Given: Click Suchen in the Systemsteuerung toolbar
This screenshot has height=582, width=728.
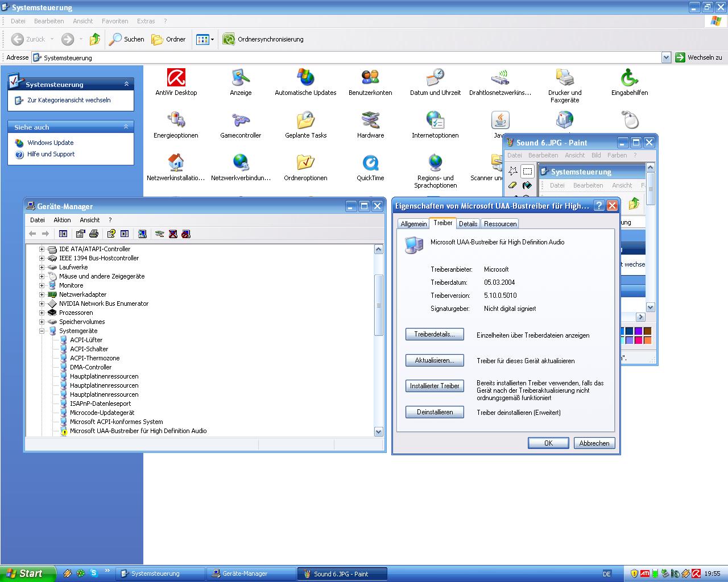Looking at the screenshot, I should (127, 39).
